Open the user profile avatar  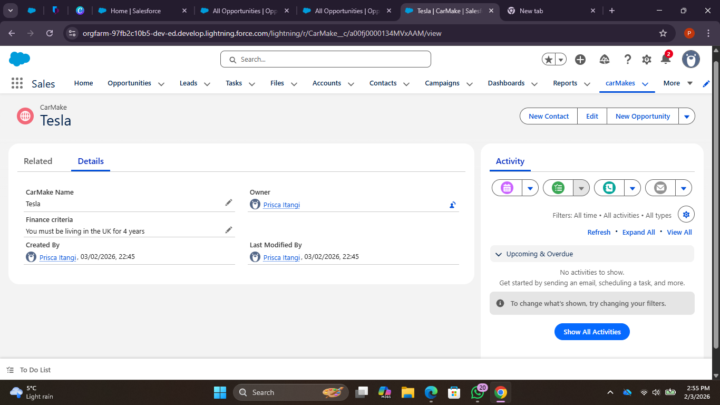coord(690,59)
